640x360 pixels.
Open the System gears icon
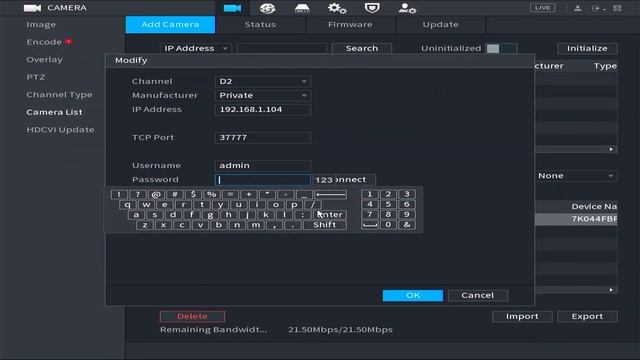(337, 8)
